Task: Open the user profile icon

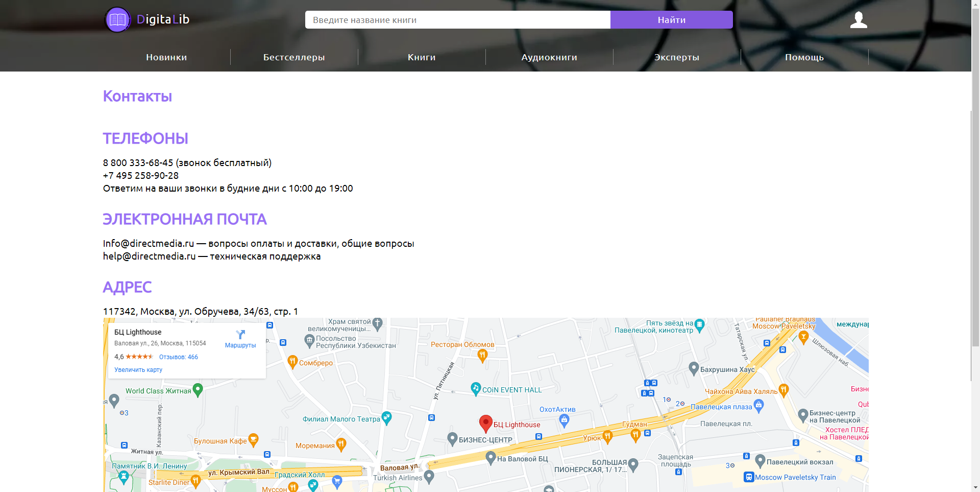Action: pyautogui.click(x=859, y=19)
